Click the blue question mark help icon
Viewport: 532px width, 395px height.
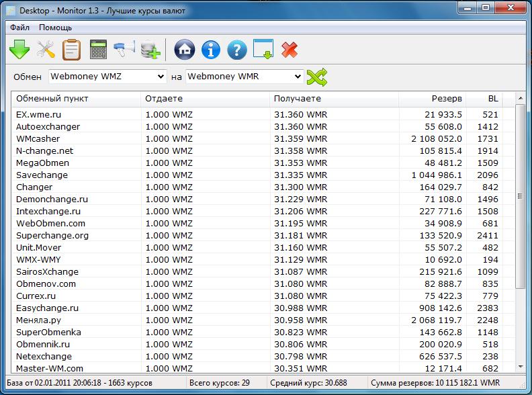tap(237, 50)
